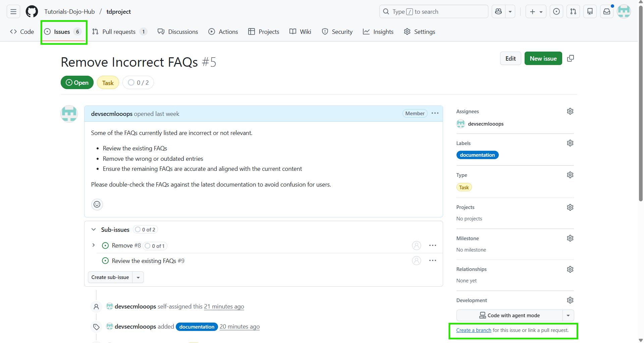Open your profile avatar menu
644x343 pixels.
pos(624,11)
